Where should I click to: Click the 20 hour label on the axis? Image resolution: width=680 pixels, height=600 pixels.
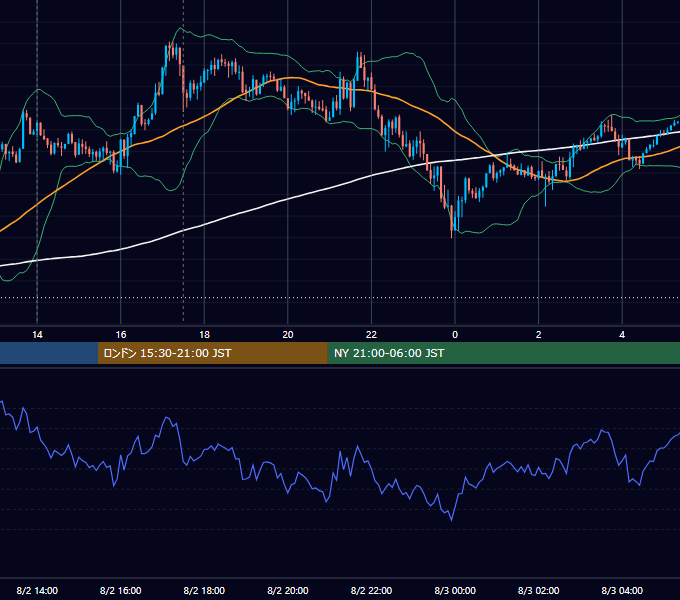click(x=288, y=335)
